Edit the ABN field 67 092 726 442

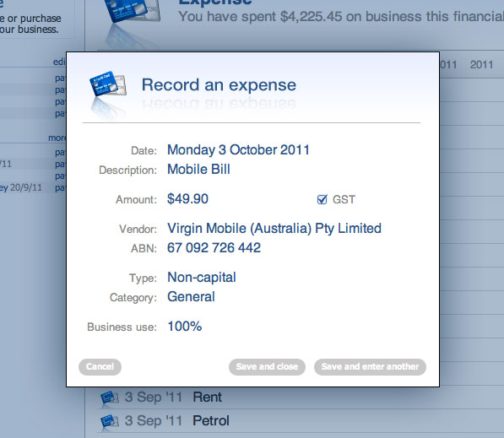[x=214, y=248]
